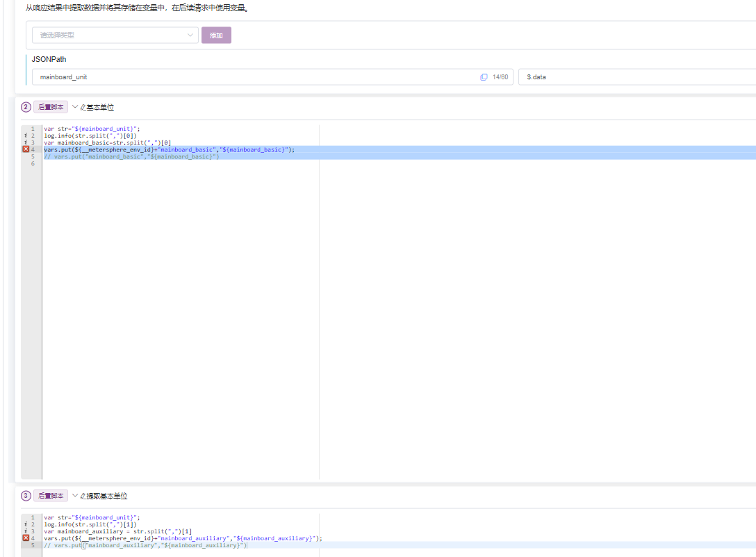Click the info marker on line 2 of 基本单位 script
This screenshot has width=756, height=557.
[x=26, y=136]
